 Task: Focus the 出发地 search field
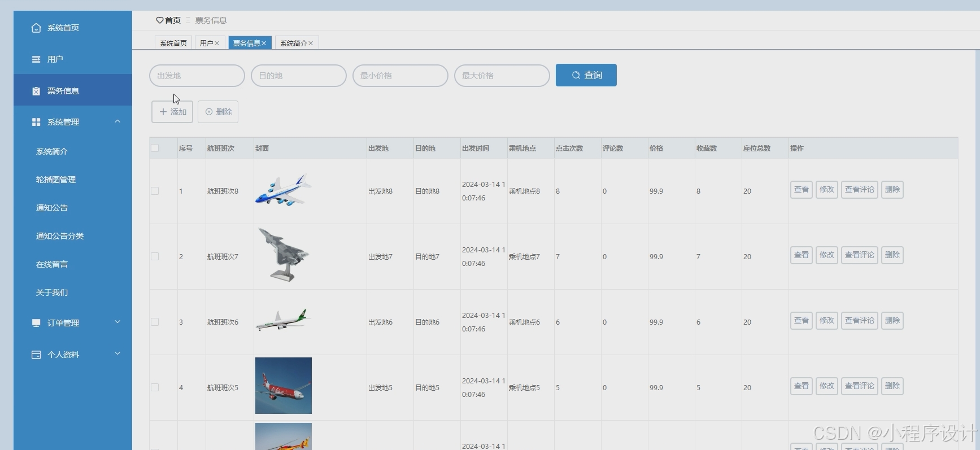(x=197, y=76)
